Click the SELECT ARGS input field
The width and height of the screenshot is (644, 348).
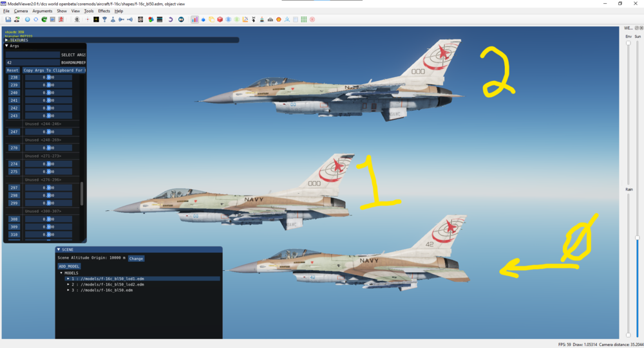[32, 55]
